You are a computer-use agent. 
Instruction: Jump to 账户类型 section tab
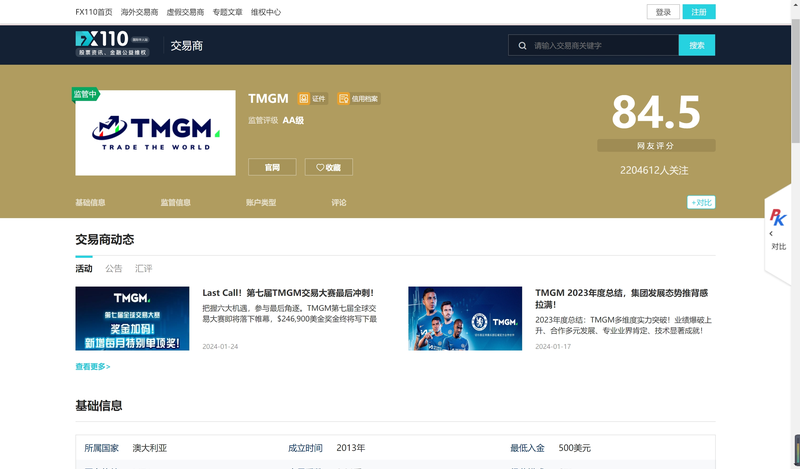tap(261, 203)
